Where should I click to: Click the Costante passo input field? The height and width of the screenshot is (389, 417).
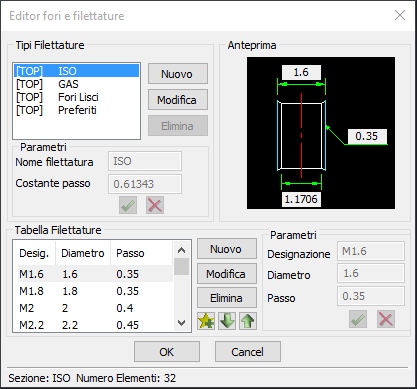(145, 184)
